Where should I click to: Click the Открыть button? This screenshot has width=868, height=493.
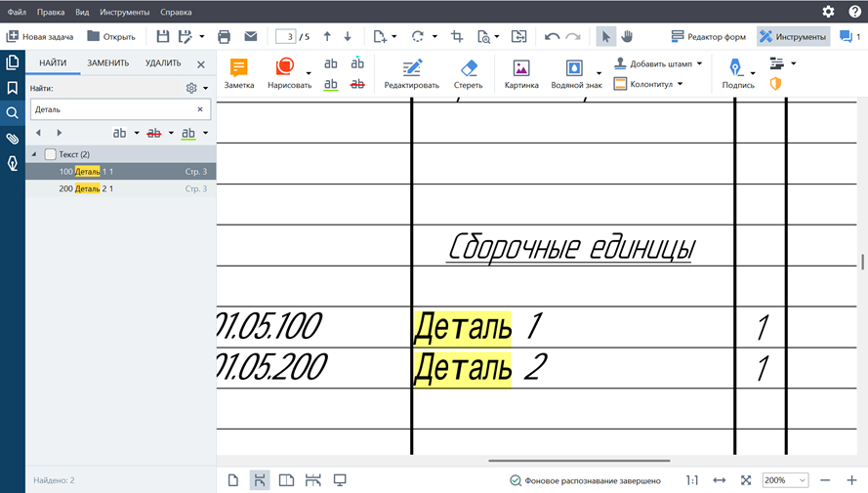(111, 36)
